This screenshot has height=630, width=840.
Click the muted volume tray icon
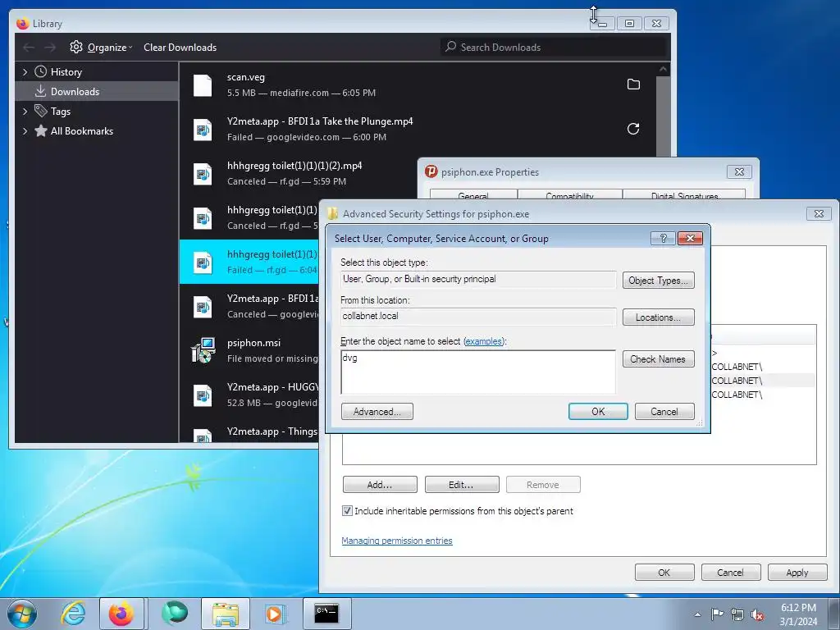pyautogui.click(x=757, y=614)
